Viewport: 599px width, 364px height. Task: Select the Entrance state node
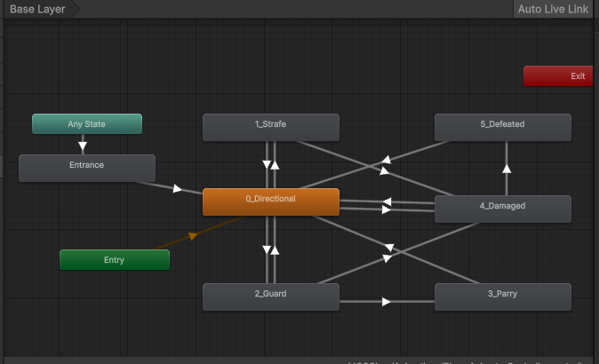click(87, 167)
